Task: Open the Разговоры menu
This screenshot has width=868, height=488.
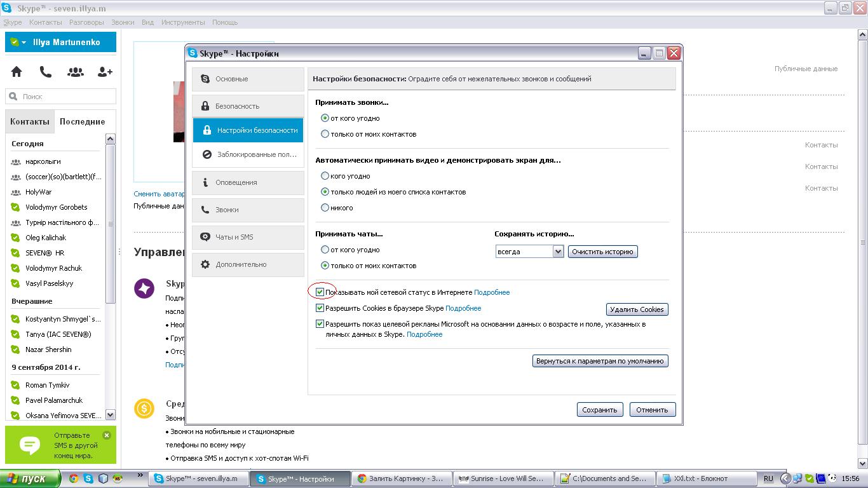Action: click(86, 22)
